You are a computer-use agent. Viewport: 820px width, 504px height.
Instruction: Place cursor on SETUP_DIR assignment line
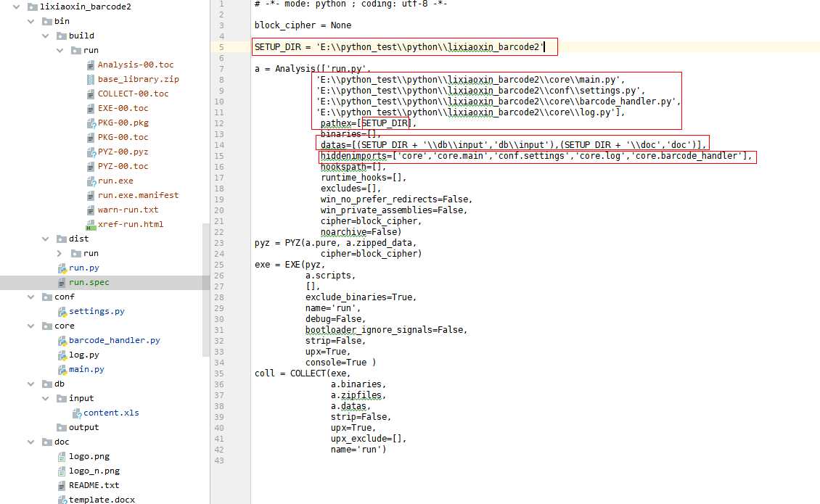click(399, 47)
